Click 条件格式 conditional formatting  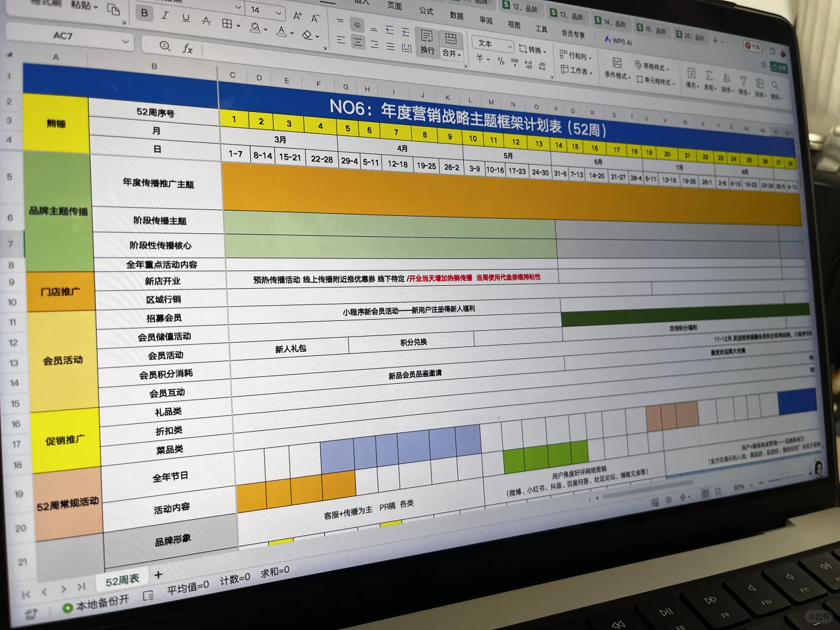pyautogui.click(x=616, y=69)
